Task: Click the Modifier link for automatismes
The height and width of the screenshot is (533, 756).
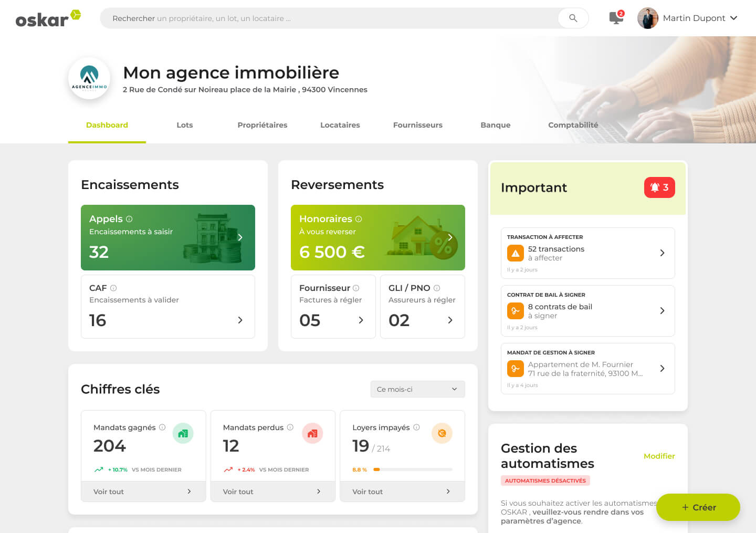Action: point(659,456)
